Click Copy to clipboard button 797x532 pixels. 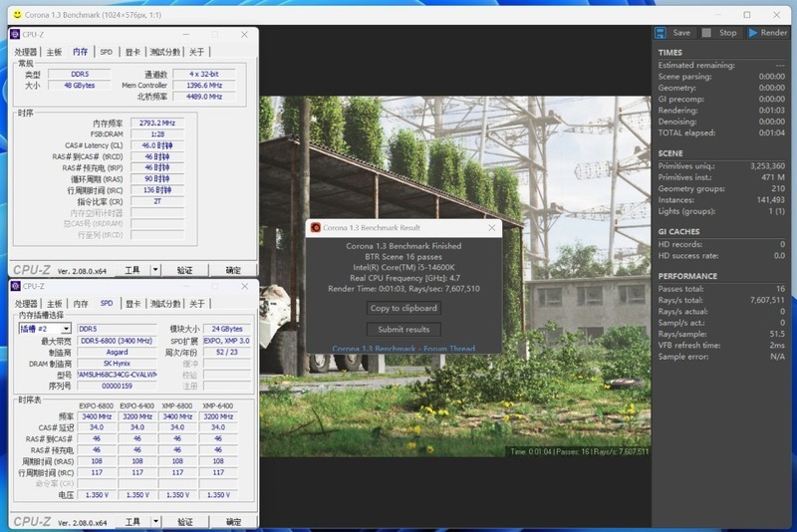403,308
